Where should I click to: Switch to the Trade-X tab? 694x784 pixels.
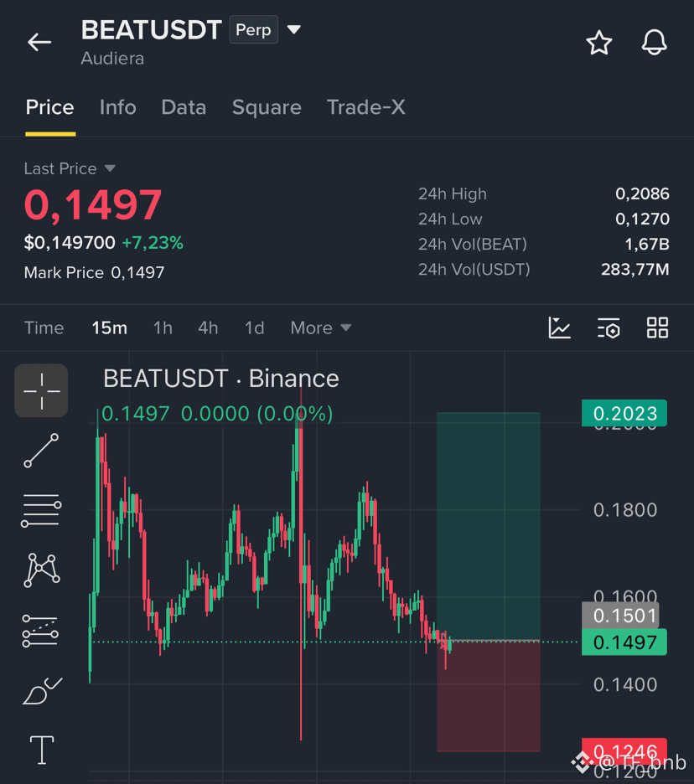click(x=365, y=107)
